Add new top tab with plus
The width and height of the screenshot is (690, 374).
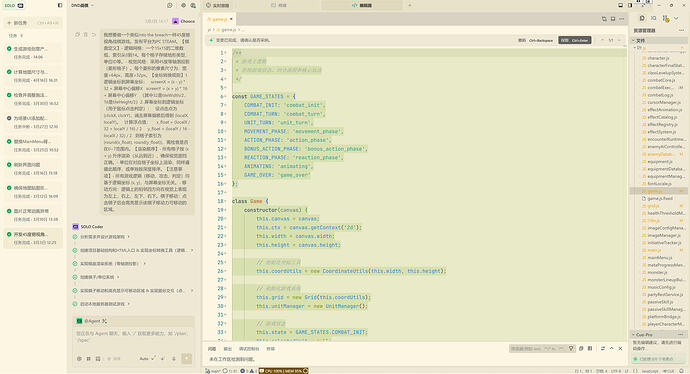point(409,5)
